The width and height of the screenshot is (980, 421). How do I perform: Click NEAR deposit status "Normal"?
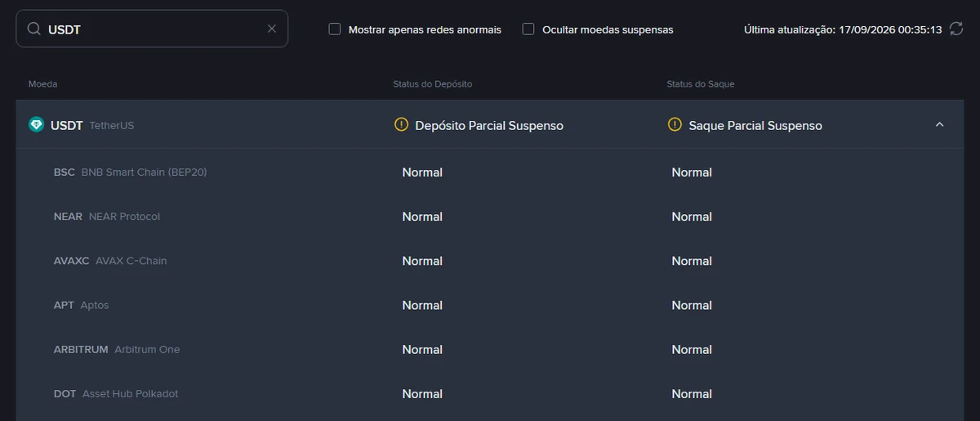tap(422, 217)
